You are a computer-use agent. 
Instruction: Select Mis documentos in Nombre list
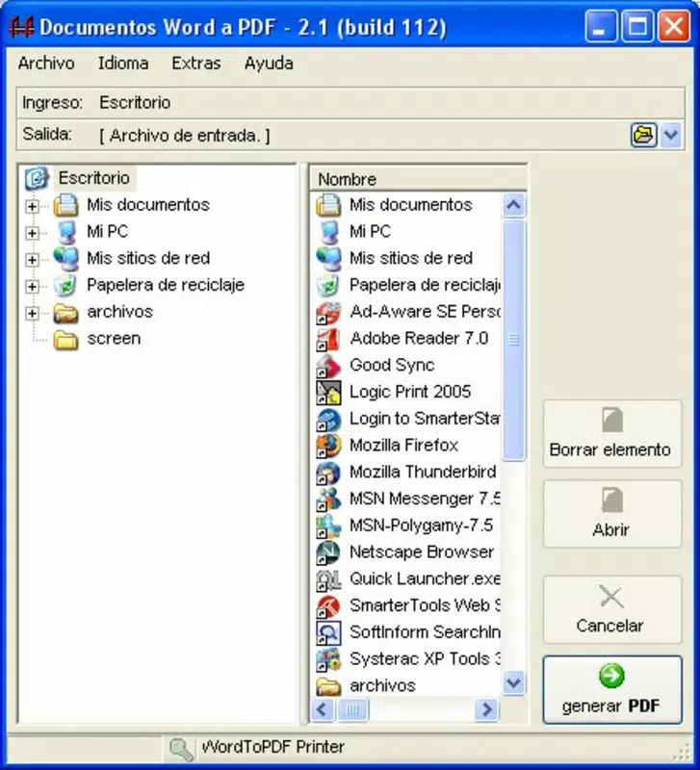411,205
